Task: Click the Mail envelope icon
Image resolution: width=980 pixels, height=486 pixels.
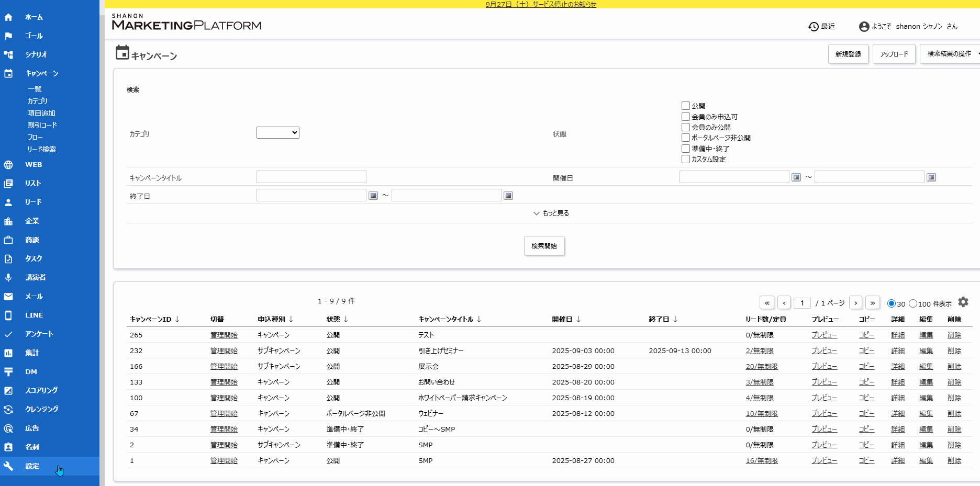Action: pos(8,297)
